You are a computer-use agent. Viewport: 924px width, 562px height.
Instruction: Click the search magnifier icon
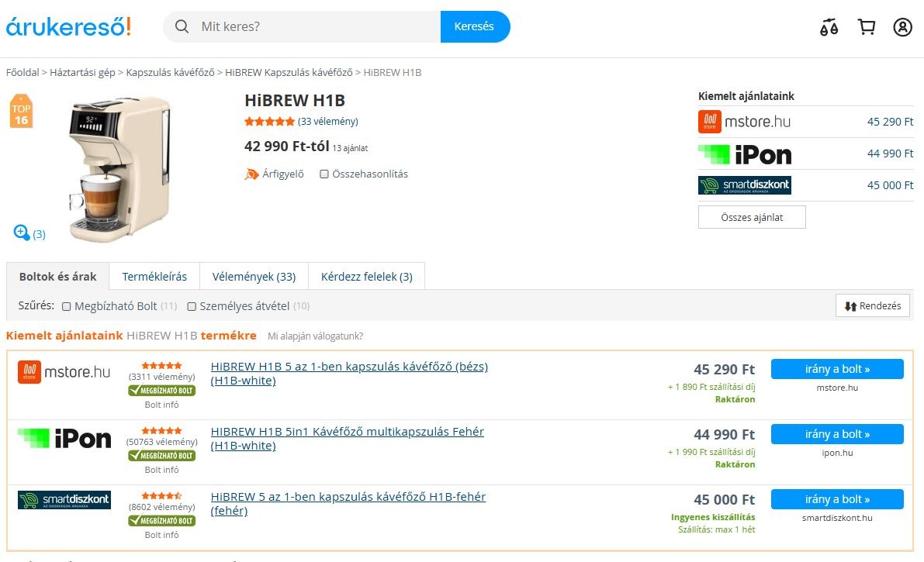[x=182, y=26]
